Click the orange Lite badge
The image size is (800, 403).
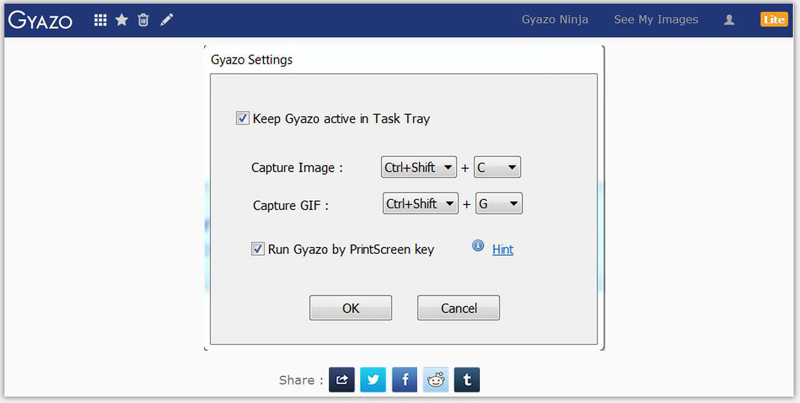click(x=773, y=20)
